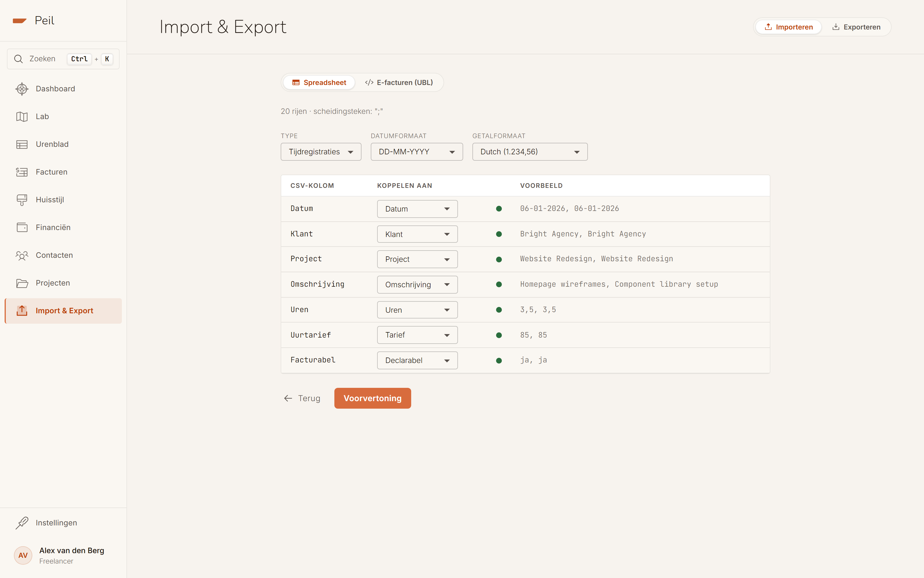Click the search magnifier icon
This screenshot has height=578, width=924.
[x=18, y=59]
